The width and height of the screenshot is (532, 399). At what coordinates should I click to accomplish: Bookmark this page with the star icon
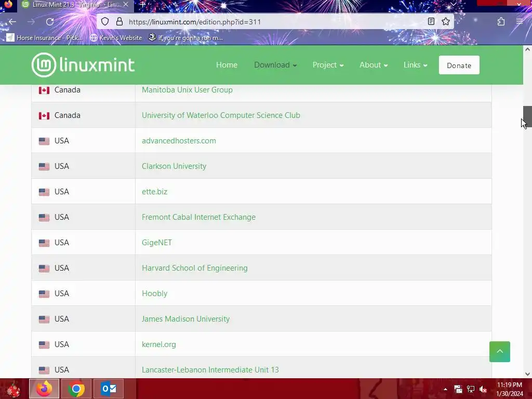coord(446,22)
